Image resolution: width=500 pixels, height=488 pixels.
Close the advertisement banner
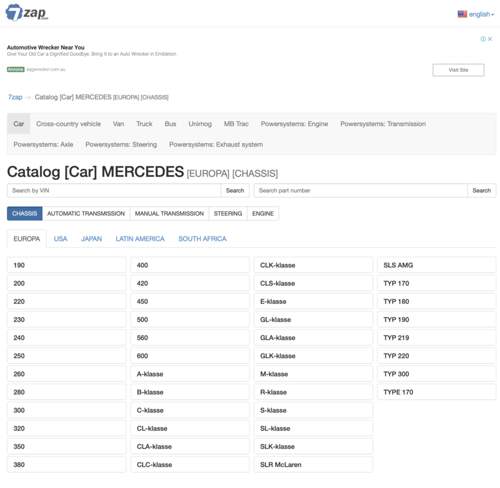[x=490, y=39]
